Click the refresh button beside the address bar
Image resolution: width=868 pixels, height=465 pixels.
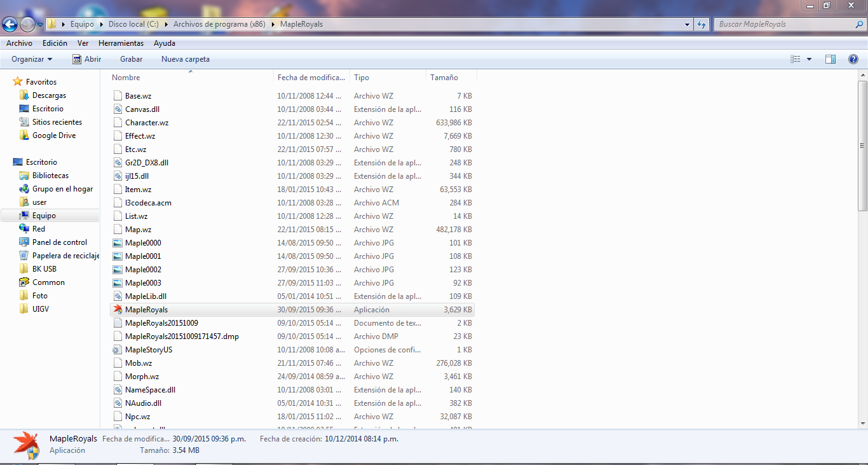702,24
